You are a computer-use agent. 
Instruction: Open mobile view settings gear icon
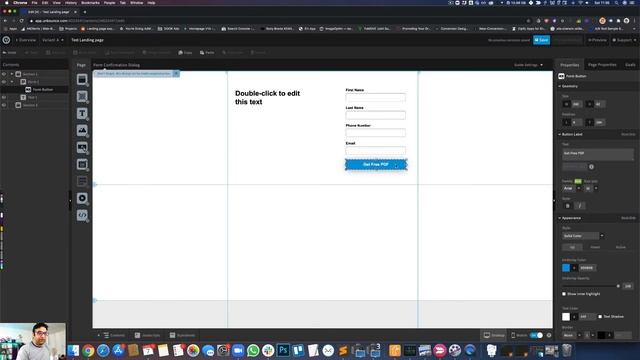549,335
